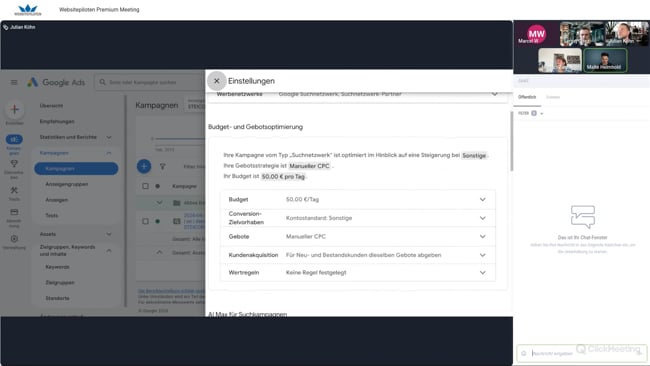The height and width of the screenshot is (366, 650).
Task: Click the green status dot in campaign row
Action: click(x=158, y=221)
